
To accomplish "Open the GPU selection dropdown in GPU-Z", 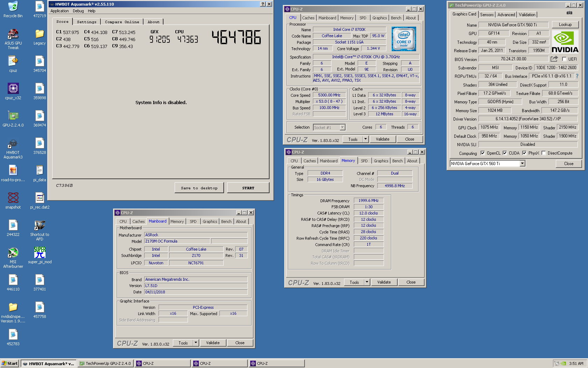I will point(522,164).
